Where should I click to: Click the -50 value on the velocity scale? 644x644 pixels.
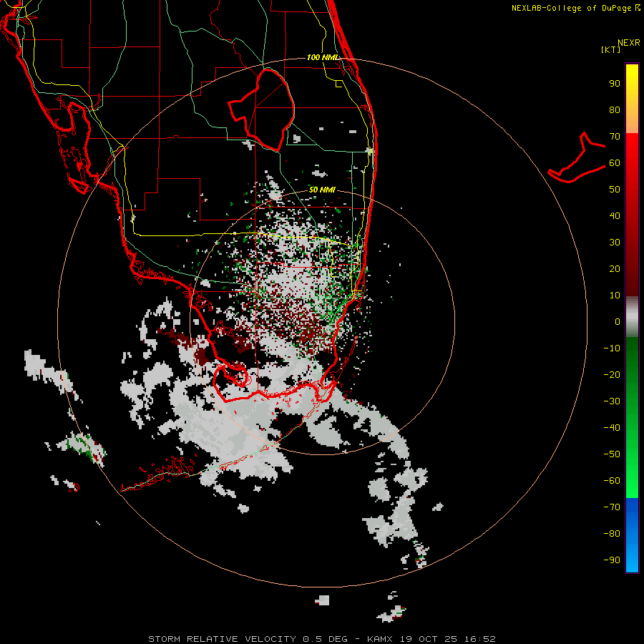[x=612, y=454]
